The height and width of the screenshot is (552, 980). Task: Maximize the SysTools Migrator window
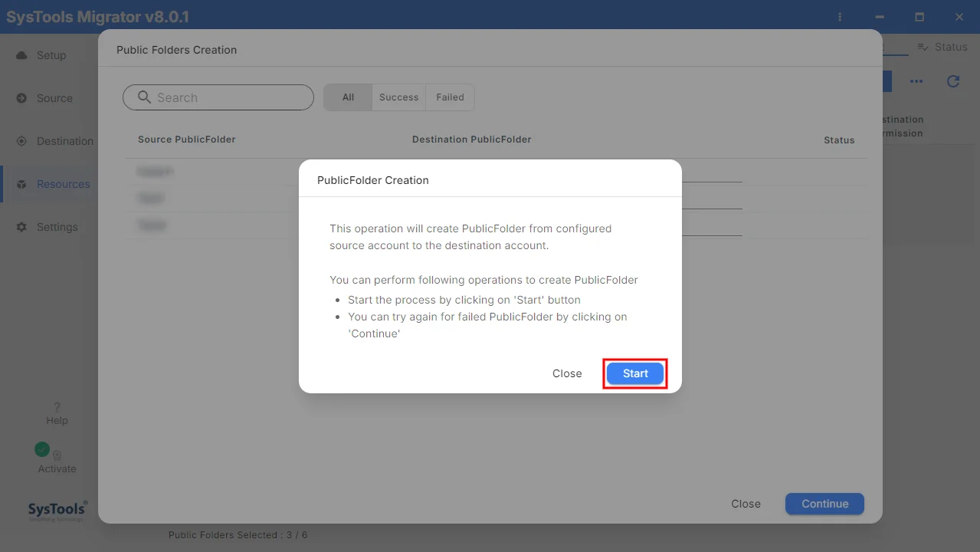pos(919,17)
